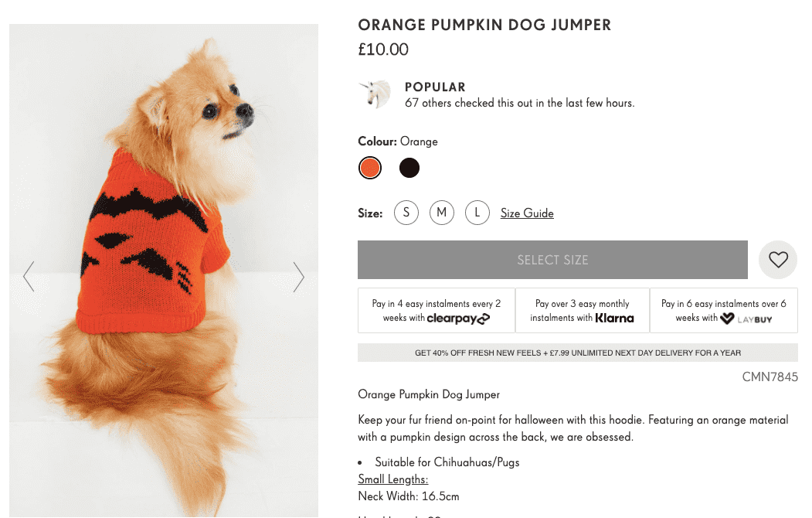Screen dimensions: 812x518
Task: Click the dog jumper product photo
Action: (164, 271)
